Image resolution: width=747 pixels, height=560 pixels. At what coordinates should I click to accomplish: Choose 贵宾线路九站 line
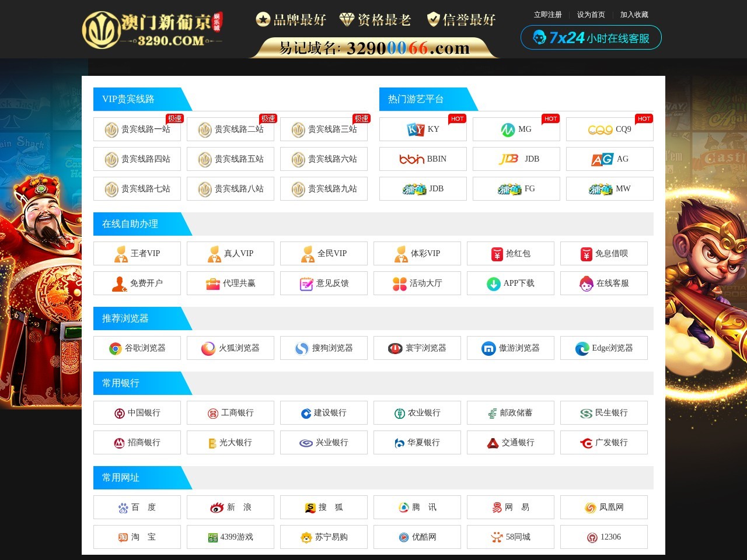pos(324,189)
